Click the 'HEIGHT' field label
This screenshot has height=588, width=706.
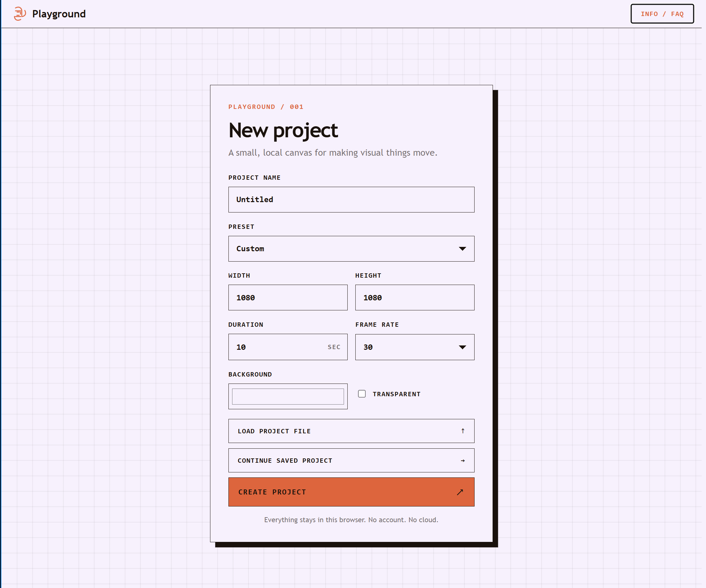tap(368, 276)
